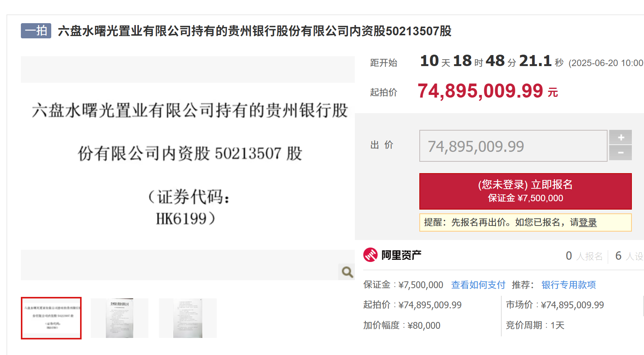Select the second document thumbnail
644x355 pixels.
coord(120,318)
